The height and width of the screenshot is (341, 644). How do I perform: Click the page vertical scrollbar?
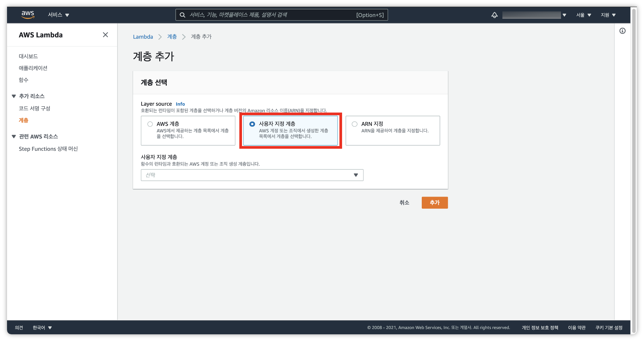click(x=634, y=170)
